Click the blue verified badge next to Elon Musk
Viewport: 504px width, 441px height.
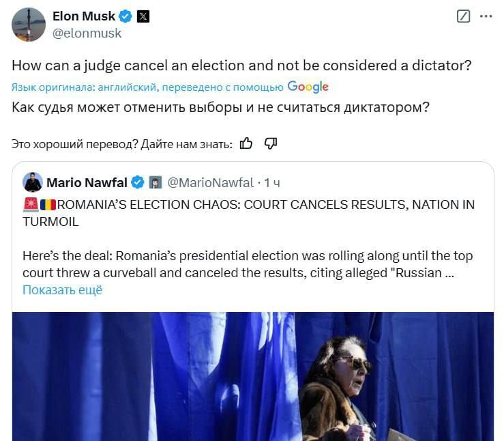pos(126,16)
